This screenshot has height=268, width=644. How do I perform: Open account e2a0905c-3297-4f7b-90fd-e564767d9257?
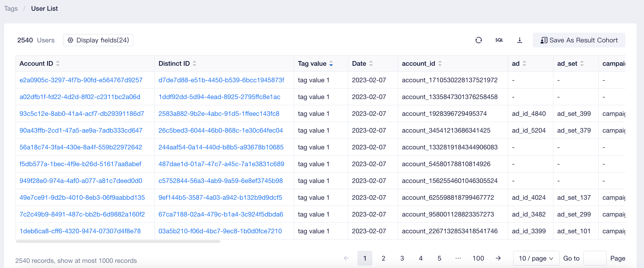click(81, 80)
